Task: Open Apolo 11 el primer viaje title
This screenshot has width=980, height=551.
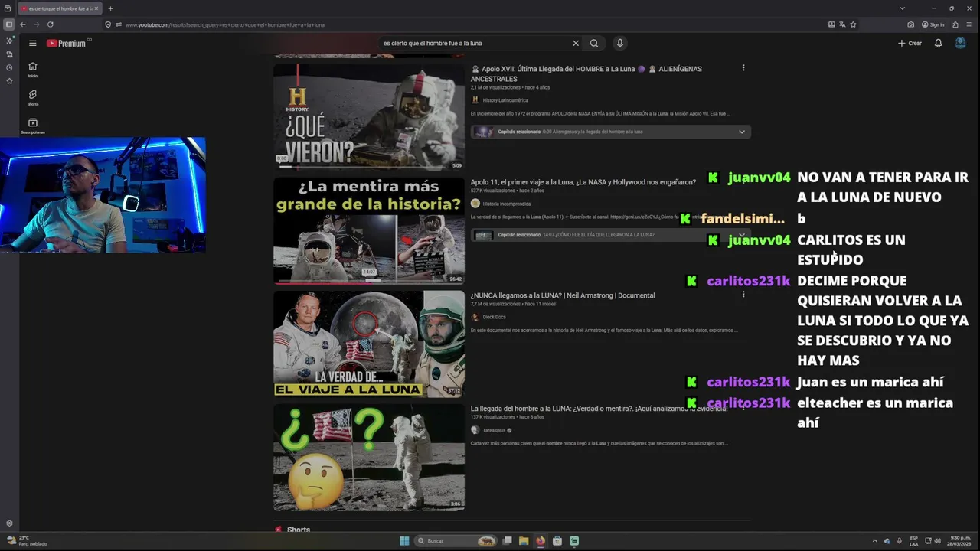Action: tap(583, 182)
